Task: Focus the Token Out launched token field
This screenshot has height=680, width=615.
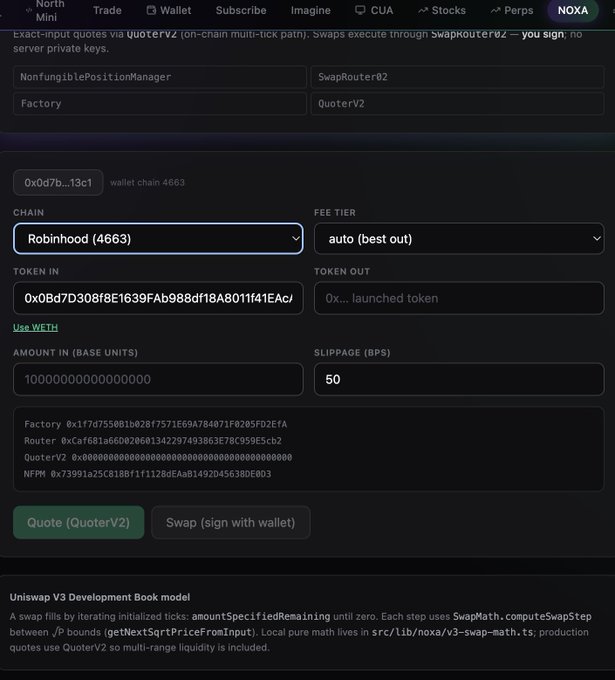Action: [459, 298]
